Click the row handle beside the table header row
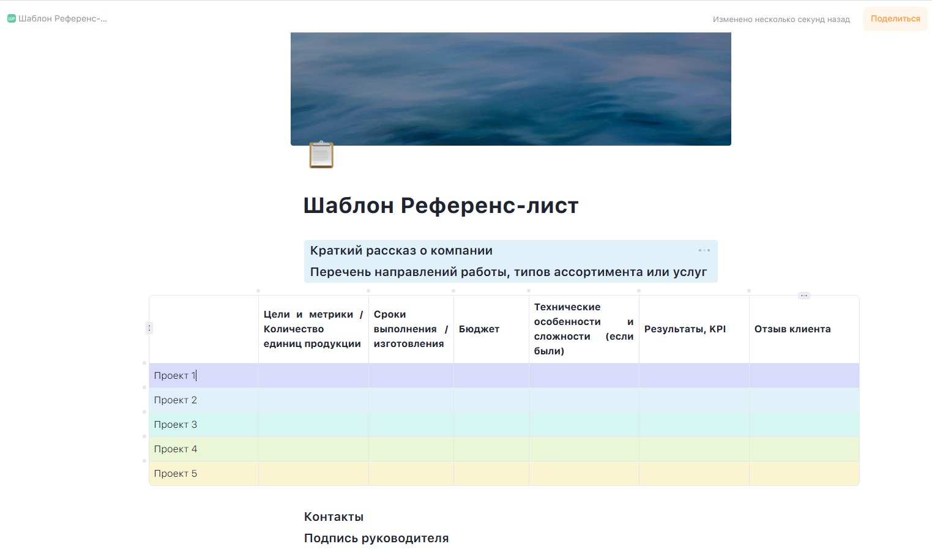 pyautogui.click(x=149, y=328)
